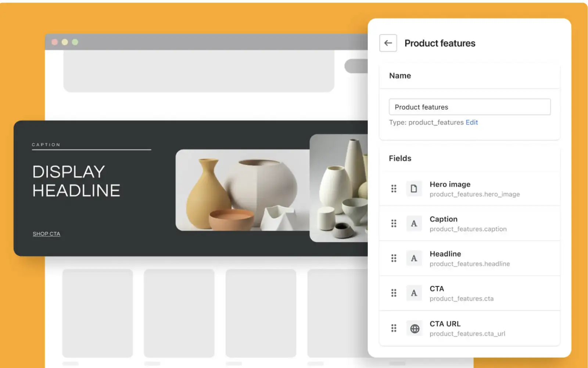The image size is (588, 368).
Task: Open the CTA field row
Action: [x=470, y=293]
